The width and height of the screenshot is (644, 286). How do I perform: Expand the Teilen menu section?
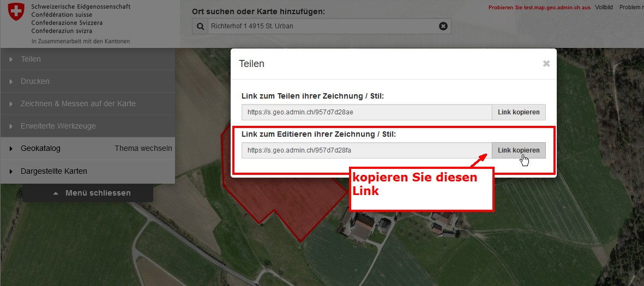pos(87,59)
